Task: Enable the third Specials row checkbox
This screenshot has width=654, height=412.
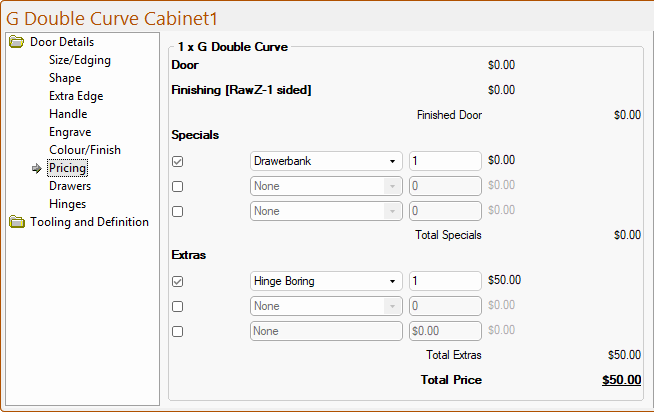Action: point(178,211)
